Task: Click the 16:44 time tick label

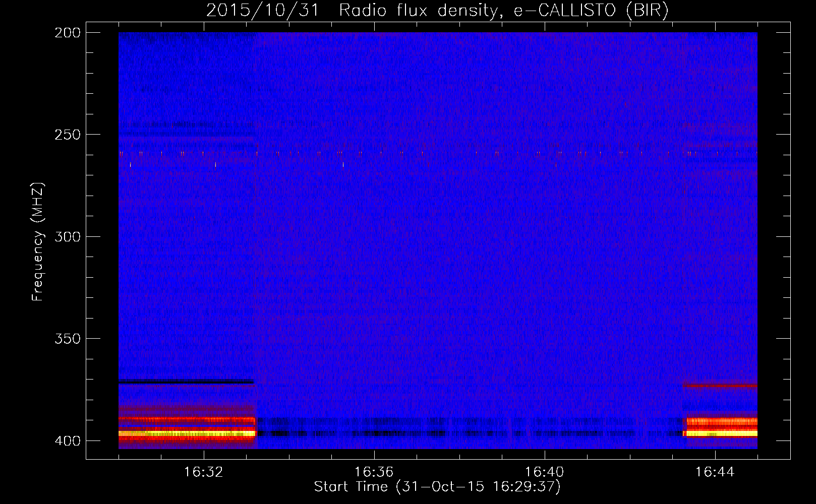Action: pyautogui.click(x=715, y=472)
